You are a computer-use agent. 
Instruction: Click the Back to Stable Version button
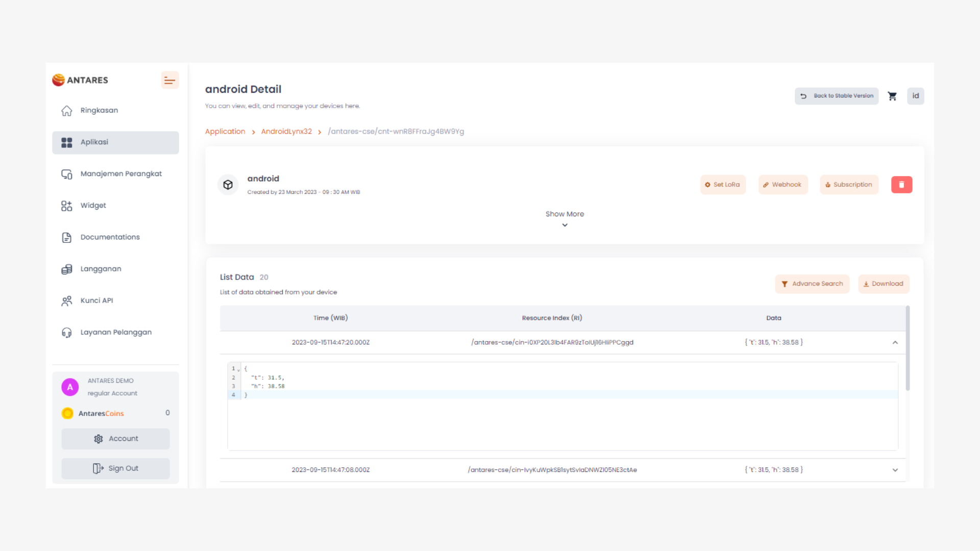point(837,96)
